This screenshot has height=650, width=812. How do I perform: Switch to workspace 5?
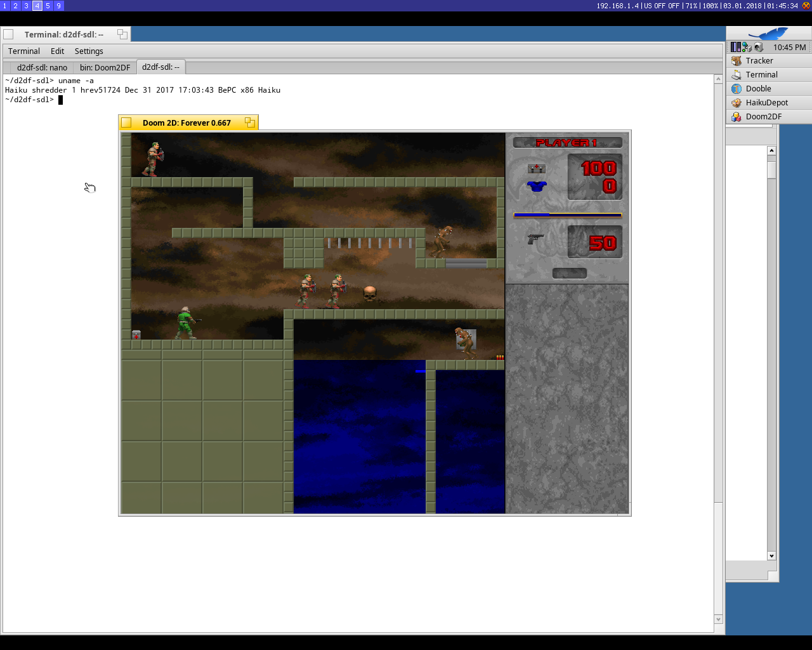click(48, 5)
